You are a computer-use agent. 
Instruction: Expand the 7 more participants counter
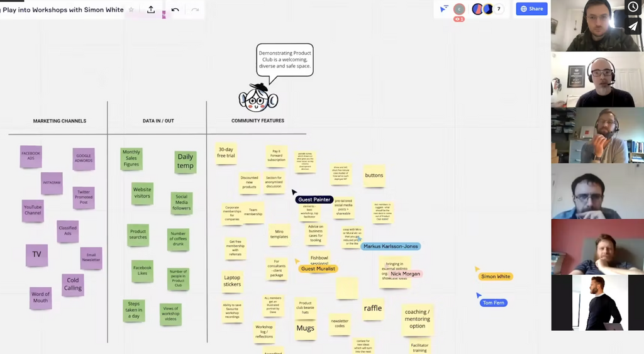tap(499, 9)
